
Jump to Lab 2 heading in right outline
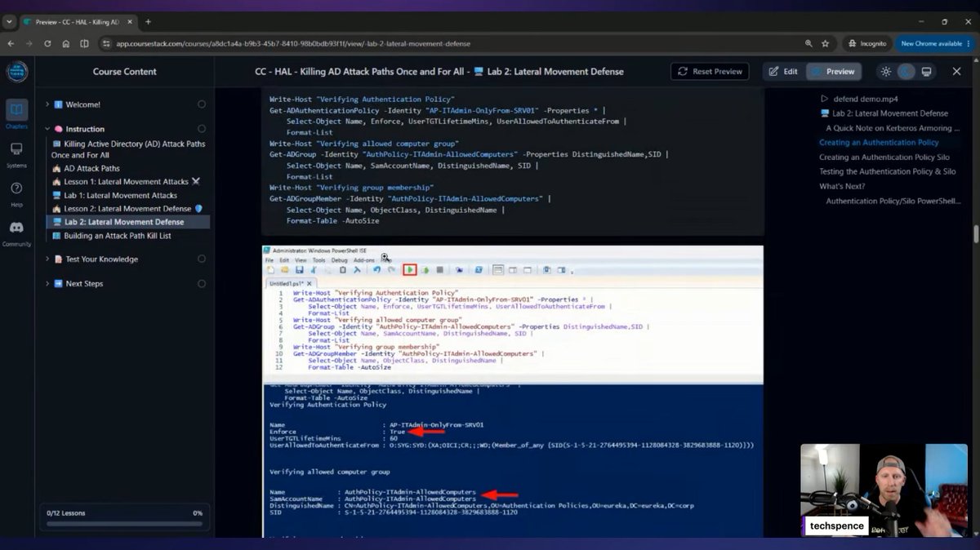[884, 113]
